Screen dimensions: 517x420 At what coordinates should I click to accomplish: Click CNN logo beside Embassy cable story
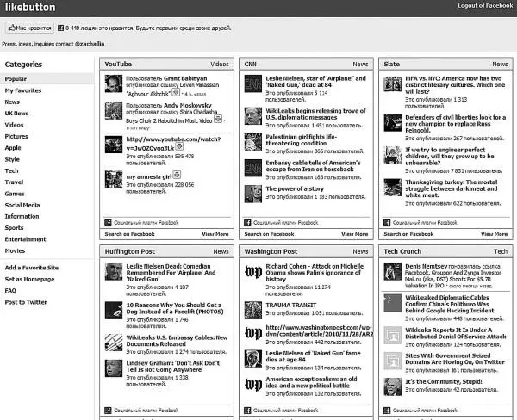[x=252, y=168]
